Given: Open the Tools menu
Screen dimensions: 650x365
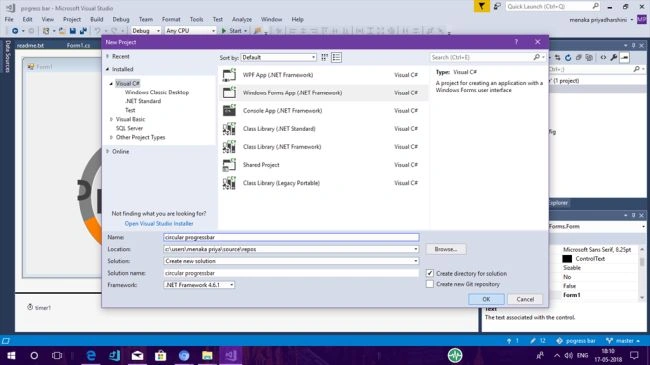Looking at the screenshot, I should 196,19.
